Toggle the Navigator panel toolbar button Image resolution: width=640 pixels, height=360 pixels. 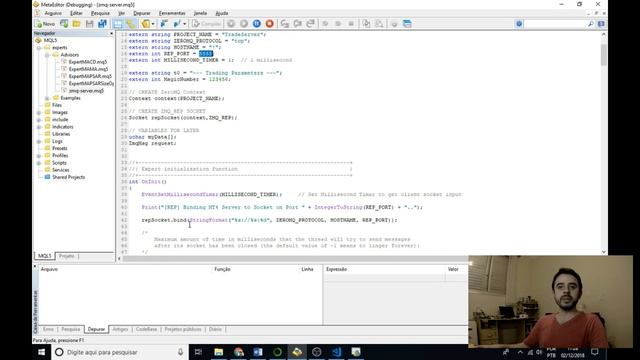[x=118, y=24]
